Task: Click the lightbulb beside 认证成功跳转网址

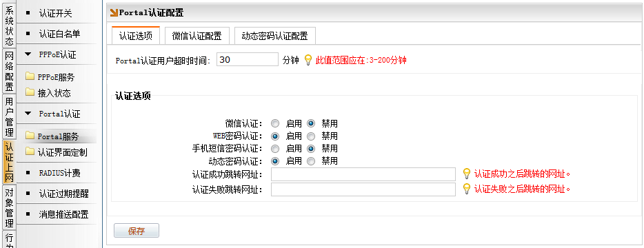Action: point(467,174)
